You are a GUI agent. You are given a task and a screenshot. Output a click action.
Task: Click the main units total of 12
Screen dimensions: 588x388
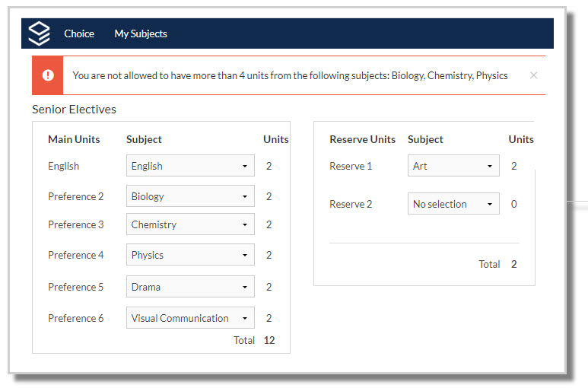[x=269, y=340]
